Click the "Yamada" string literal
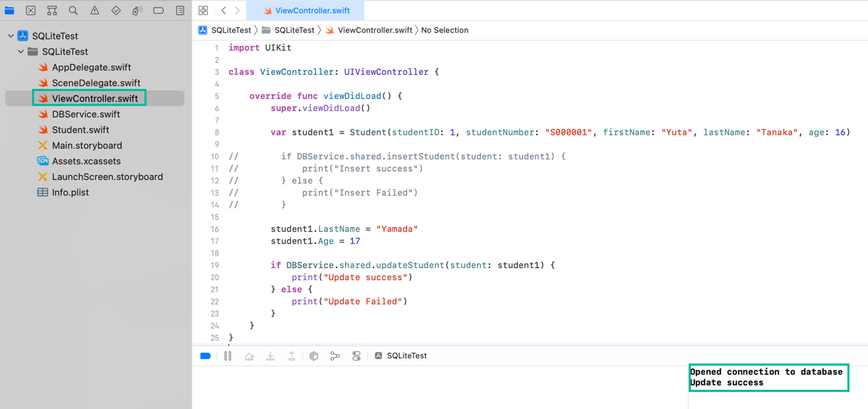868x409 pixels. 397,229
